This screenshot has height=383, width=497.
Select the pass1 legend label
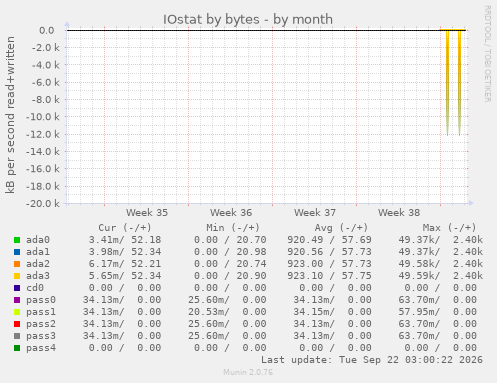(41, 312)
